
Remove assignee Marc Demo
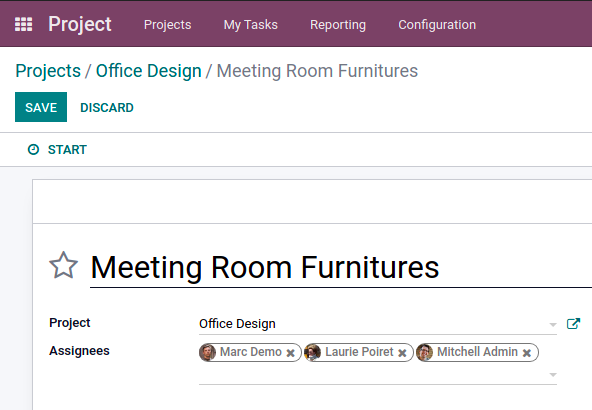point(290,353)
